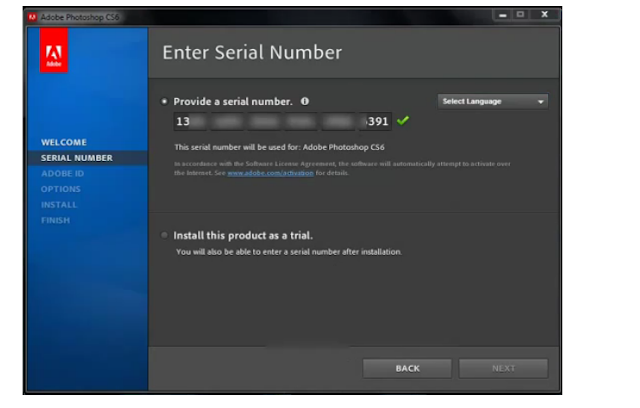The image size is (640, 408).
Task: Click the Adobe logo in the sidebar
Action: coord(54,51)
